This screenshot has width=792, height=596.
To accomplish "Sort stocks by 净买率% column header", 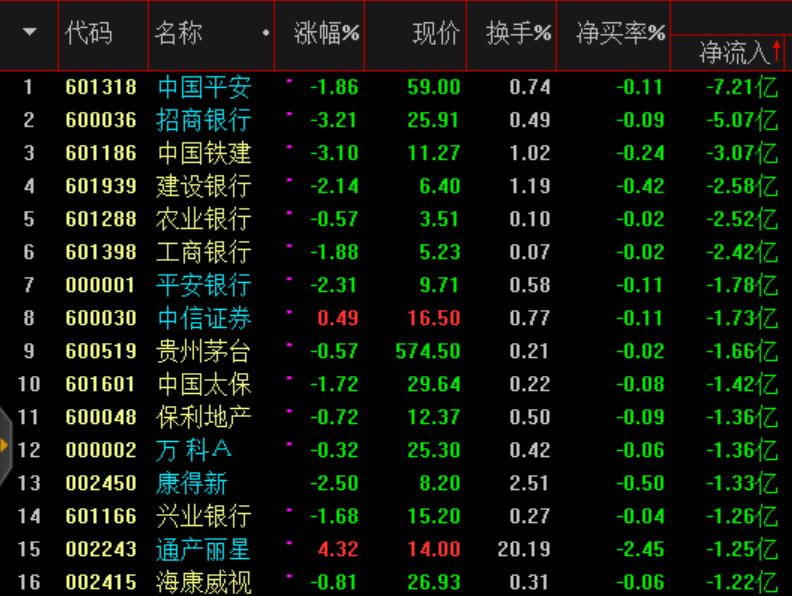I will coord(620,33).
